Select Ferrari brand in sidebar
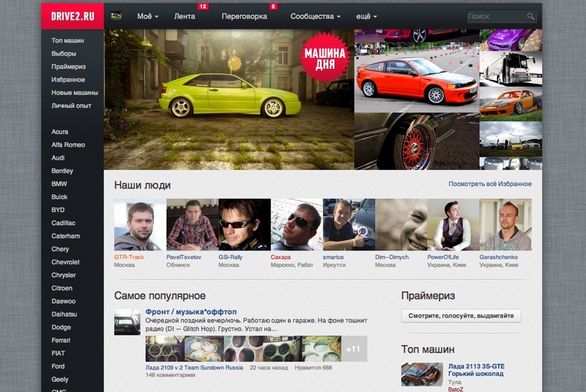Image resolution: width=586 pixels, height=392 pixels. coord(61,340)
